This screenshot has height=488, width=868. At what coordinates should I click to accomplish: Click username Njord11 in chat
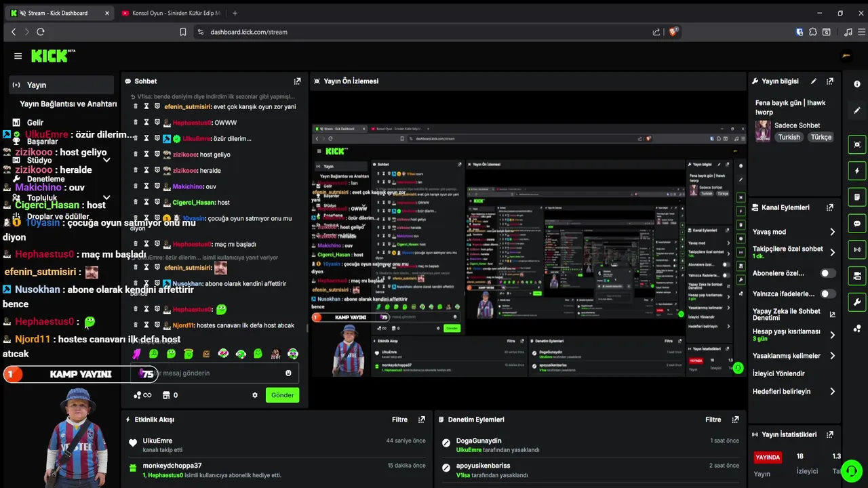[x=183, y=325]
